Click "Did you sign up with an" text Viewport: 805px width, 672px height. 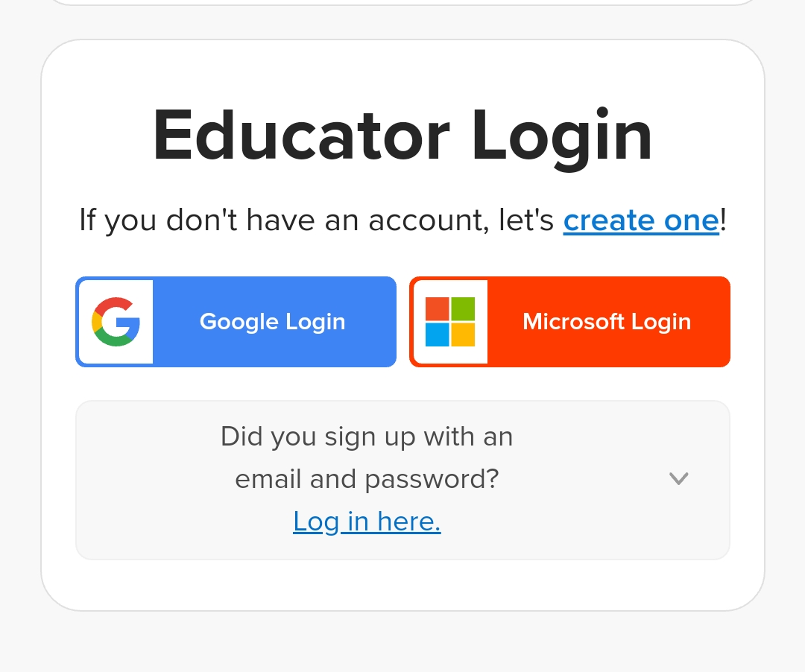367,437
